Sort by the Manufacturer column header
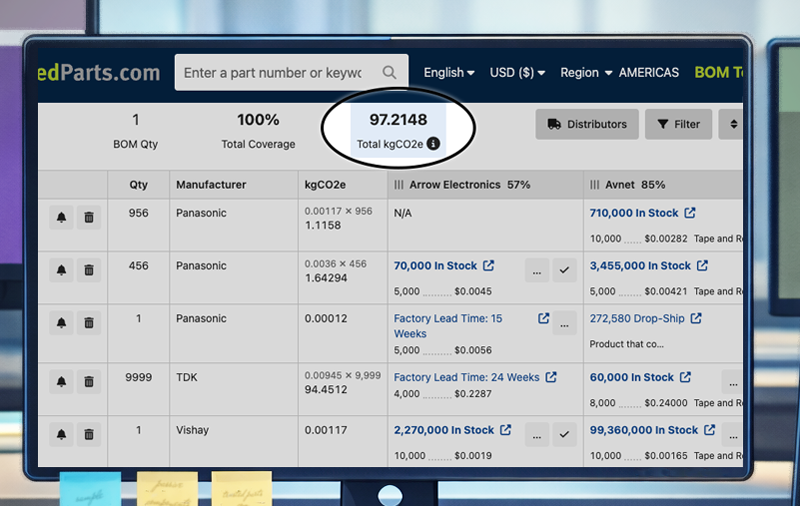The height and width of the screenshot is (506, 800). tap(211, 185)
